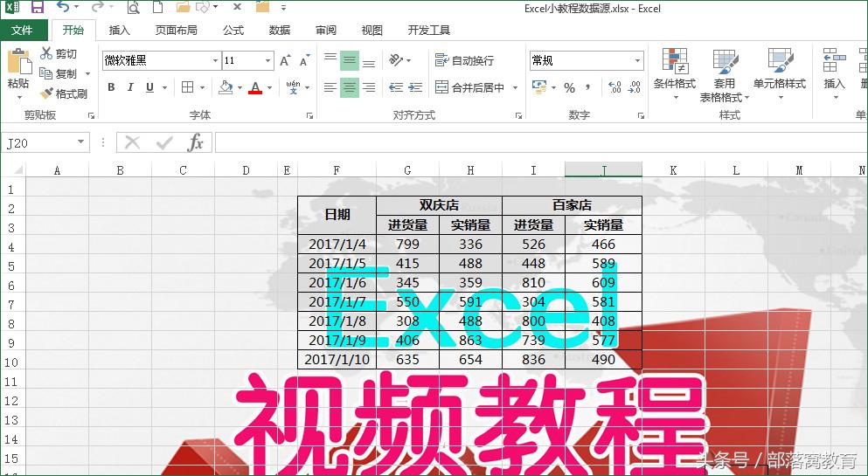This screenshot has width=868, height=476.
Task: Toggle left horizontal text alignment
Action: click(x=330, y=87)
